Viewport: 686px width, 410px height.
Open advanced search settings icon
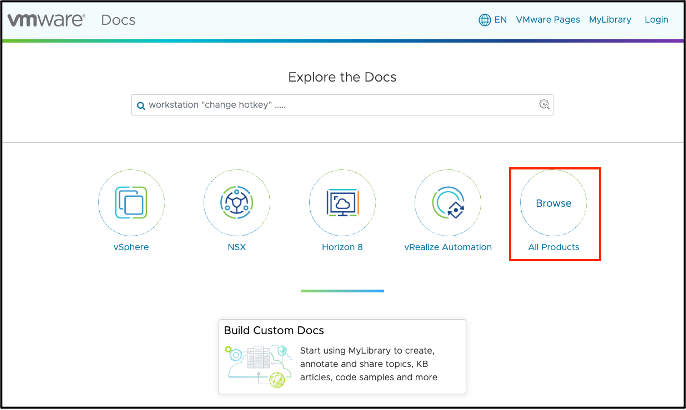click(x=544, y=104)
